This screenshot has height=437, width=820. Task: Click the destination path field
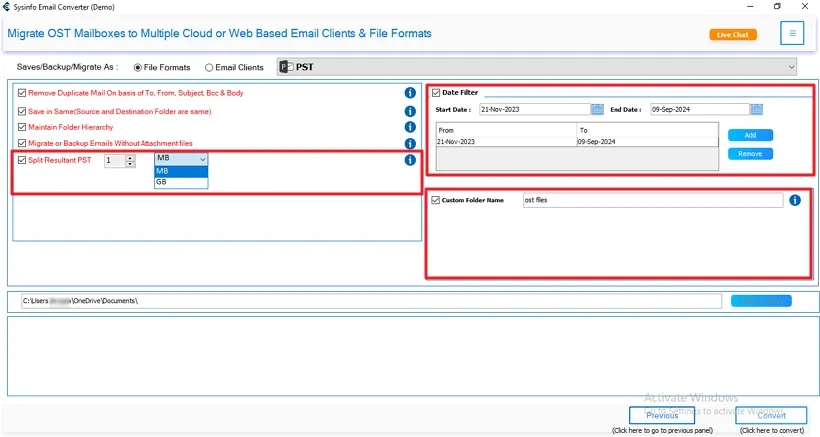point(371,301)
